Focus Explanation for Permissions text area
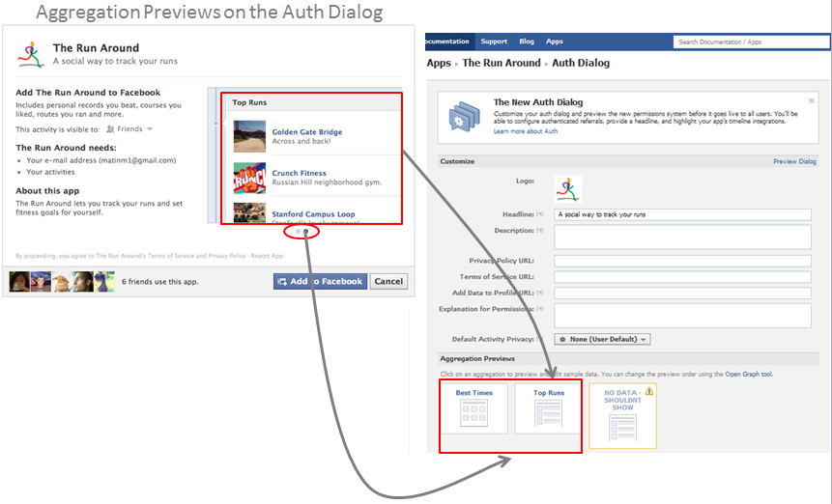 click(x=682, y=316)
